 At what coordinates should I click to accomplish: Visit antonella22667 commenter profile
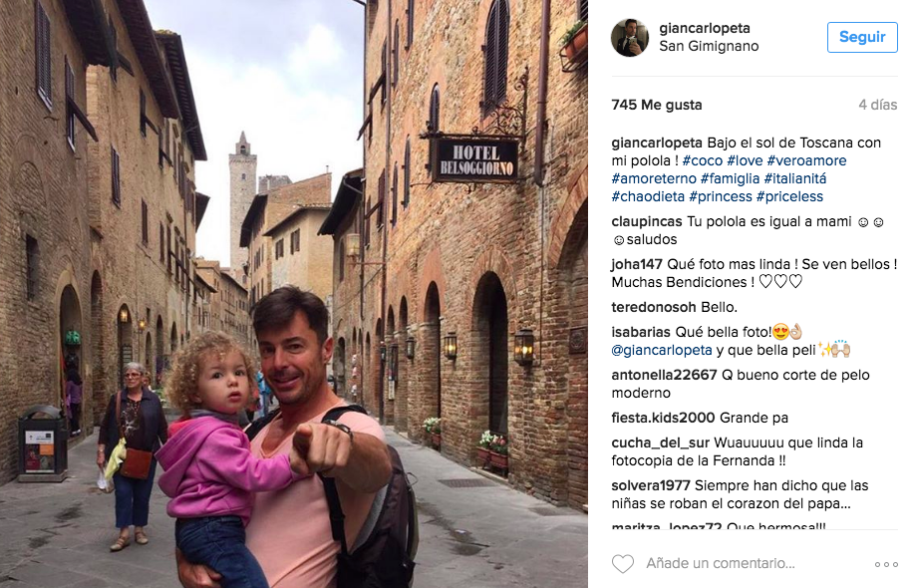pos(664,375)
